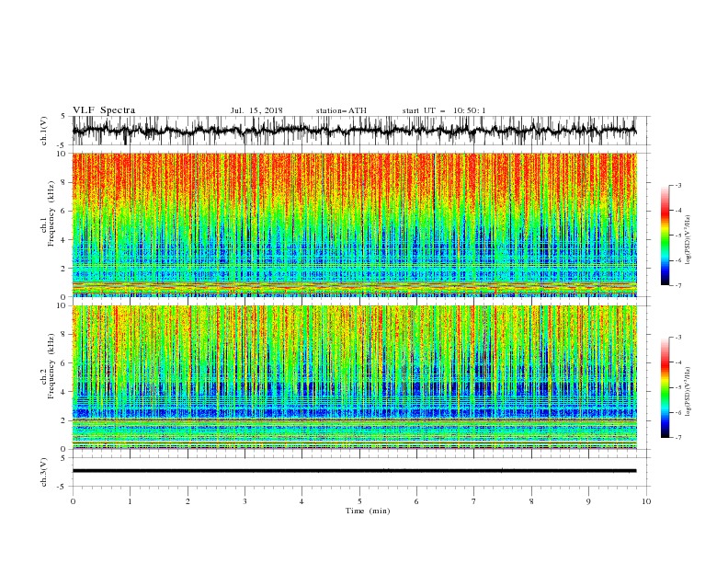This screenshot has height=563, width=728.
Task: Click the "station=ATH" header label
Action: (x=341, y=110)
